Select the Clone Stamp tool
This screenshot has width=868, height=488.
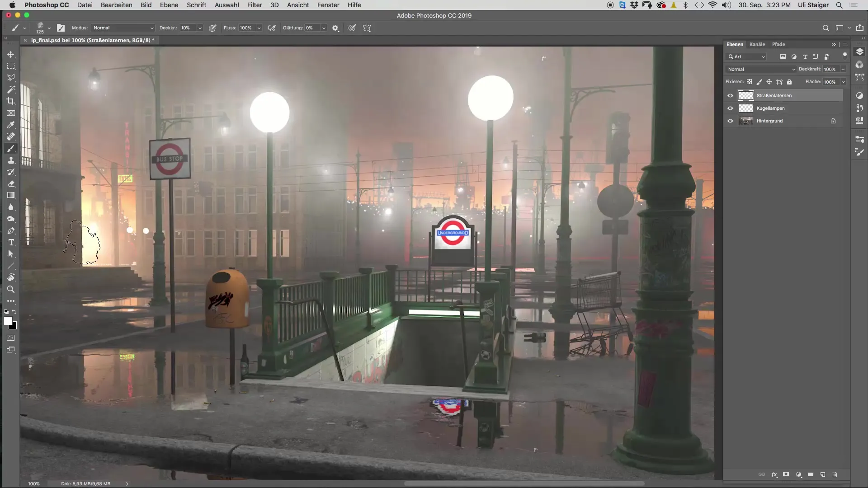tap(11, 160)
